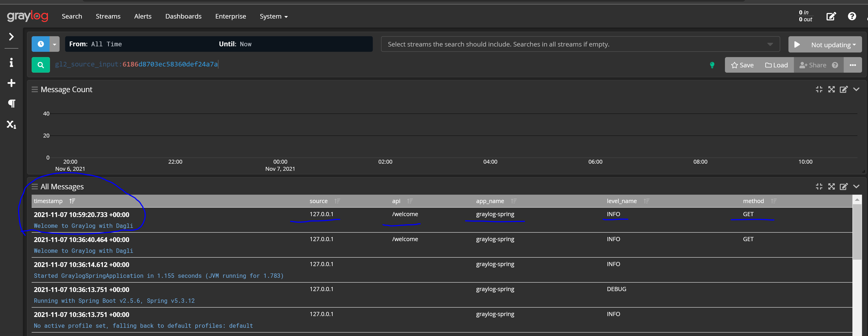Open the sidebar fields X1 icon
Viewport: 868px width, 336px height.
click(11, 124)
